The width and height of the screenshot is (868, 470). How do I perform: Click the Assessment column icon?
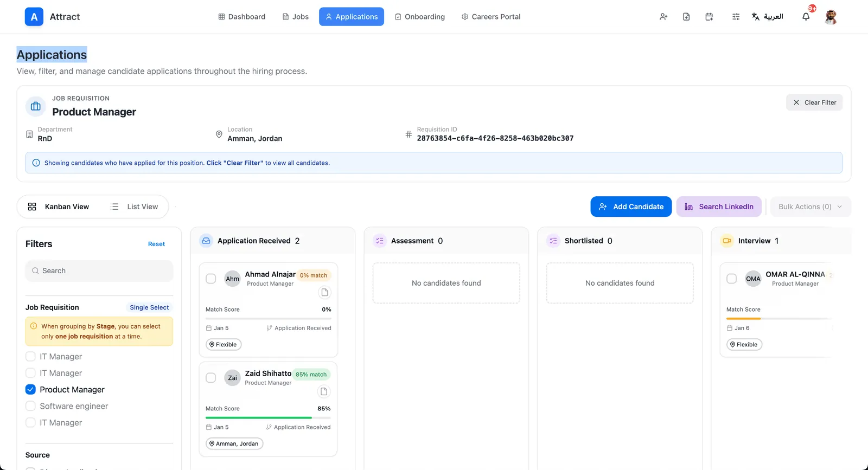(x=380, y=241)
